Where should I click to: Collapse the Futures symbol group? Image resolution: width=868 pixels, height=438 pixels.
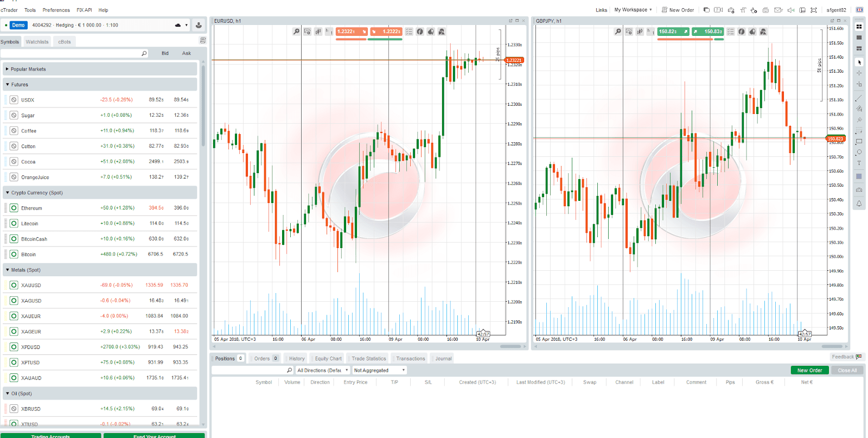[8, 85]
